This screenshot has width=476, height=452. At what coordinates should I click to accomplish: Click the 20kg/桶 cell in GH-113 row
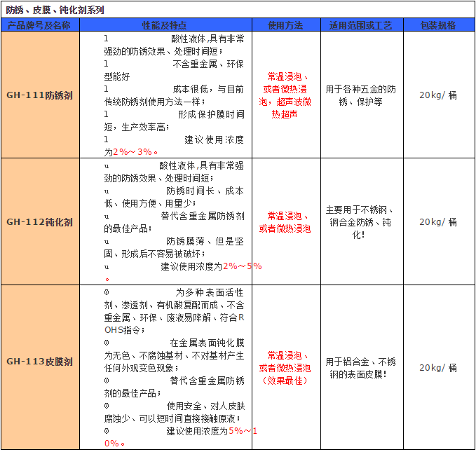tap(438, 368)
